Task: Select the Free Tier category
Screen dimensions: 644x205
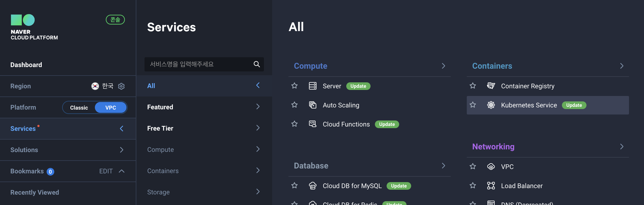Action: click(x=204, y=128)
